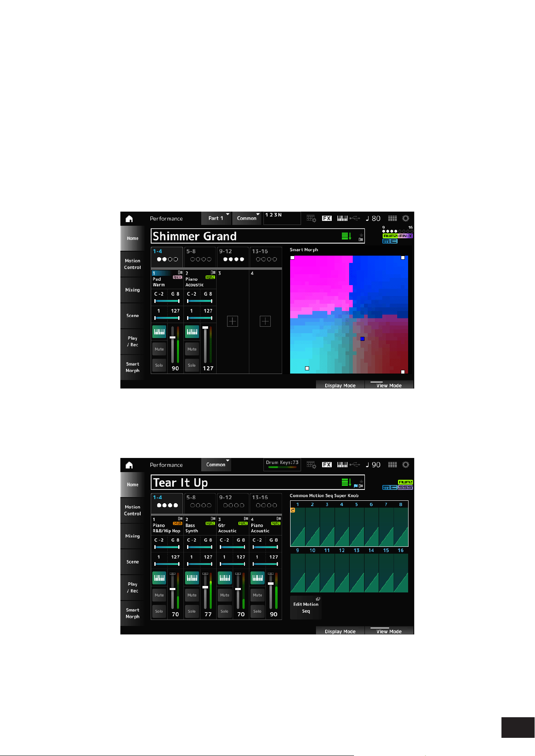Open Common dropdown on Shimmer Grand screen
Screen dimensions: 535x756
pyautogui.click(x=247, y=218)
